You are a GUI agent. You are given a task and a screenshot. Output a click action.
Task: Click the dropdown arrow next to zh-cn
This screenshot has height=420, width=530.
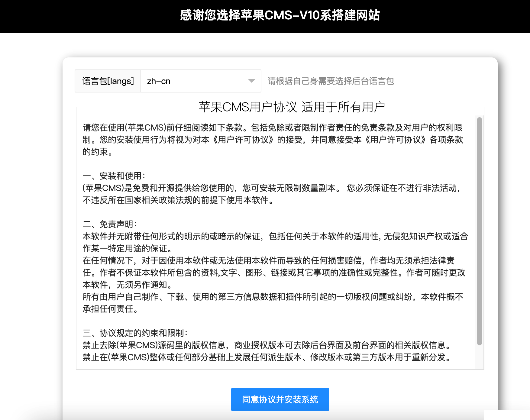click(x=252, y=81)
